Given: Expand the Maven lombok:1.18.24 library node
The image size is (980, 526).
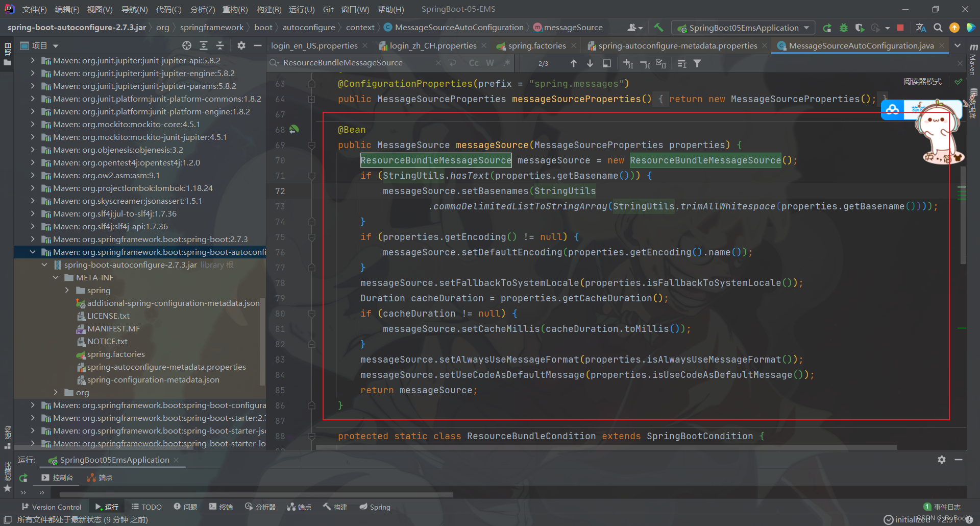Looking at the screenshot, I should click(x=33, y=188).
